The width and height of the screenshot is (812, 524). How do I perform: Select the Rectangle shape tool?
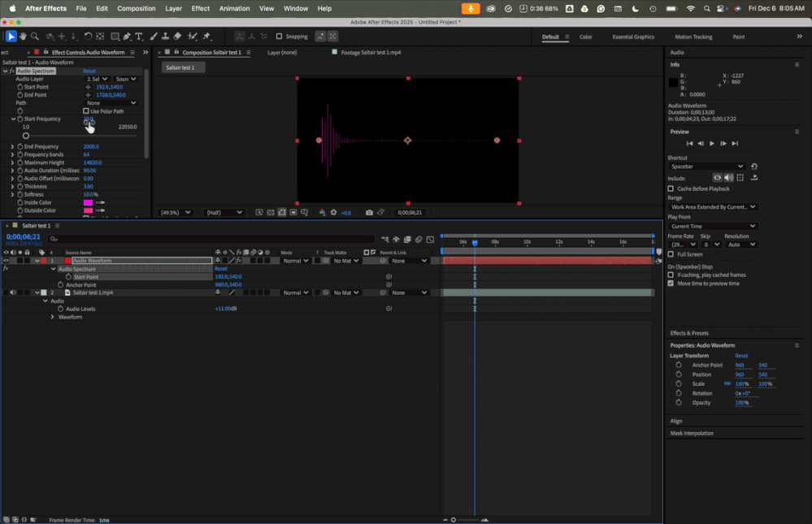click(x=115, y=37)
